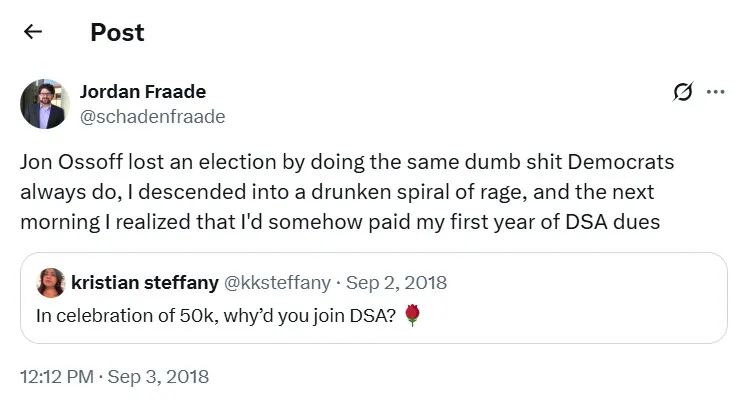Viewport: 741px width, 400px height.
Task: Click kristian steffany's small avatar
Action: pos(51,283)
